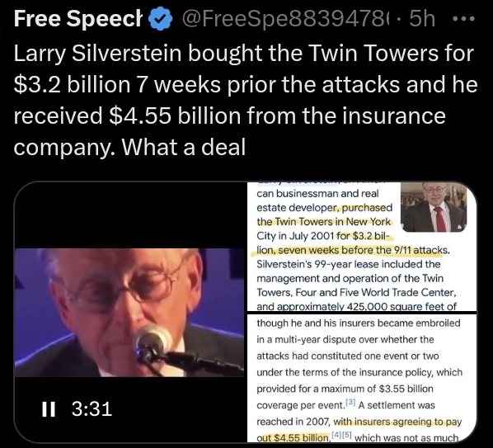The image size is (493, 448).
Task: Click the '$3.55 billion' coverage text
Action: point(406,389)
